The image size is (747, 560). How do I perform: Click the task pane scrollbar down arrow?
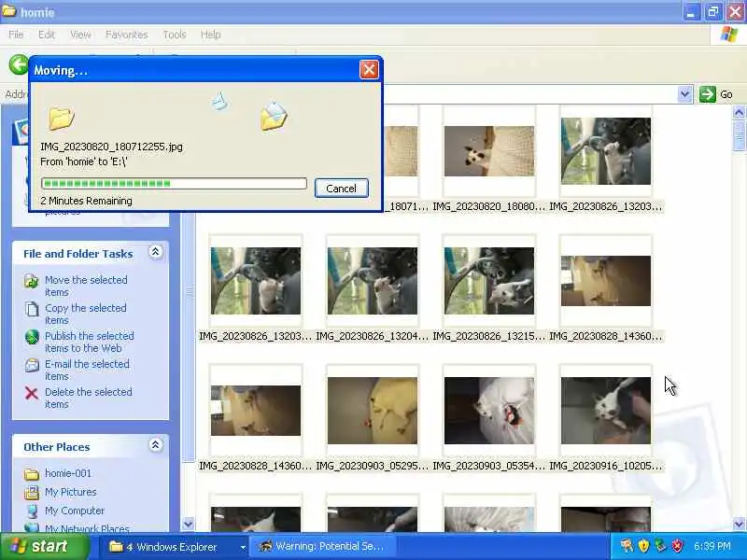(x=189, y=525)
